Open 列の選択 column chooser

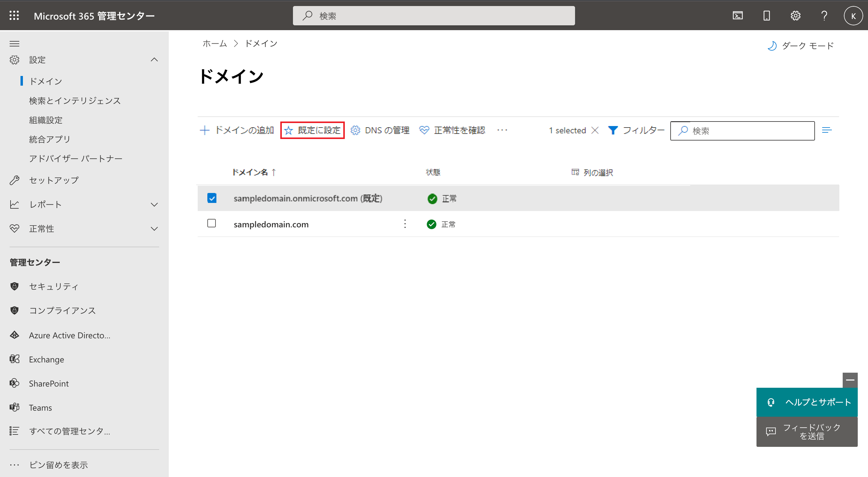coord(592,172)
